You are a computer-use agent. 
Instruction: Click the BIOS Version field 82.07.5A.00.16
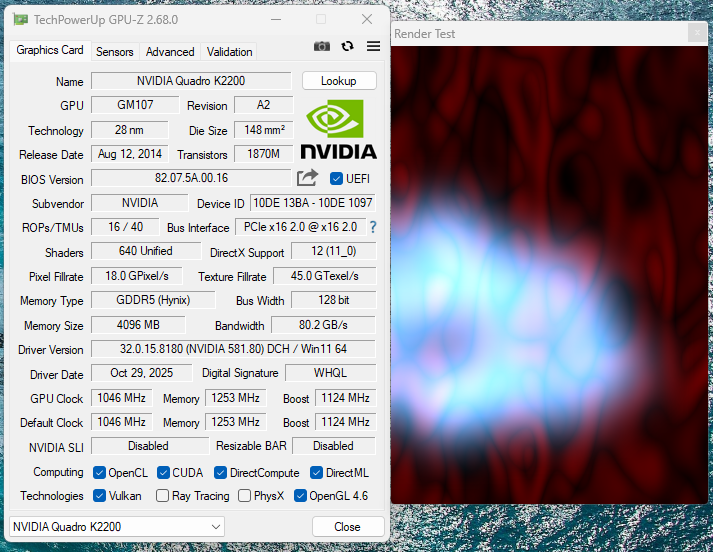click(x=191, y=178)
